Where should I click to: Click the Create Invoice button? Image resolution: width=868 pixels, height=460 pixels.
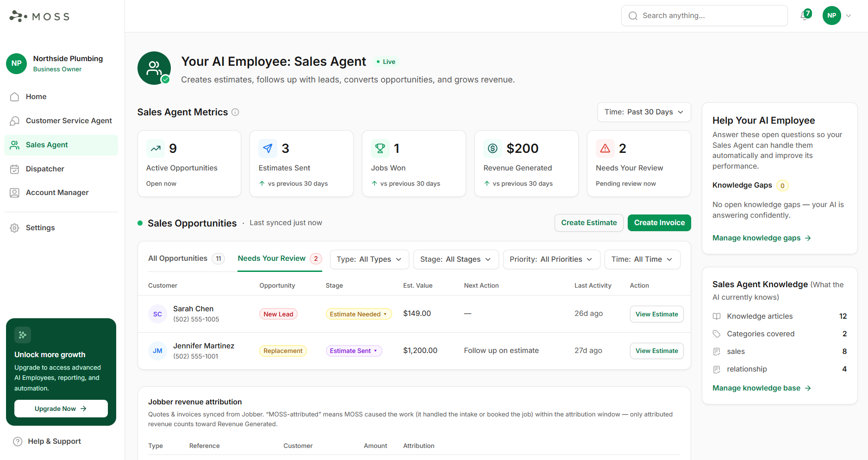[x=659, y=223]
